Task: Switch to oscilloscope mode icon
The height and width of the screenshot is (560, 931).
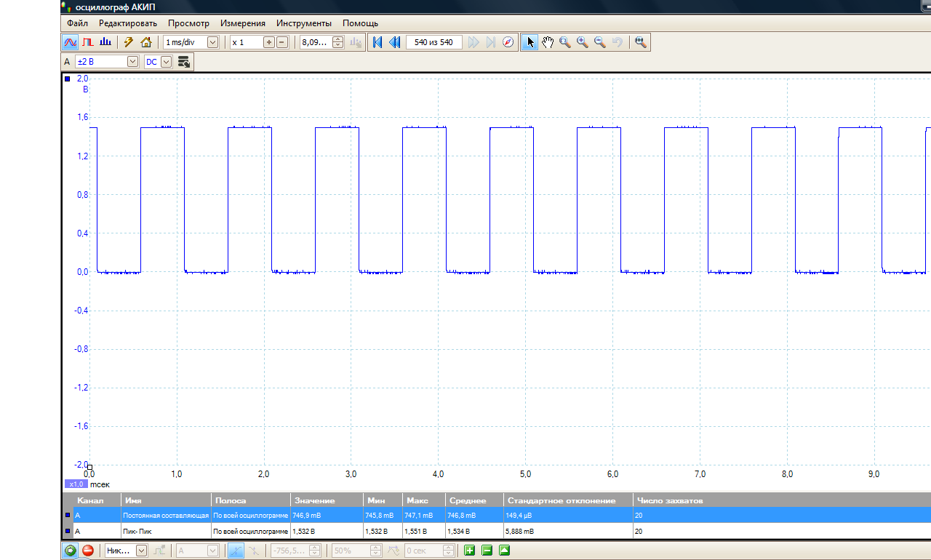Action: (71, 42)
